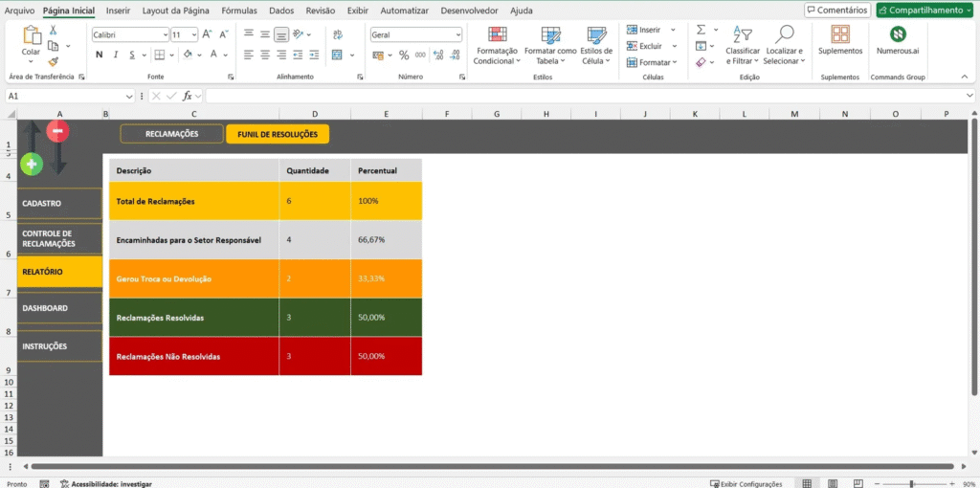This screenshot has width=980, height=488.
Task: Click the Format Painter brush icon
Action: coord(53,60)
